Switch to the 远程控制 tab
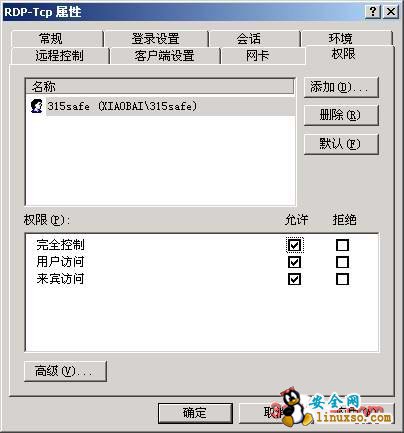Screen dimensions: 404x433 click(60, 56)
